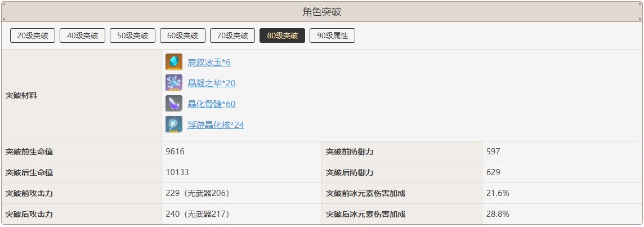Viewport: 644px width, 227px height.
Task: Click the 28.8% ice damage bonus cell
Action: pyautogui.click(x=498, y=214)
